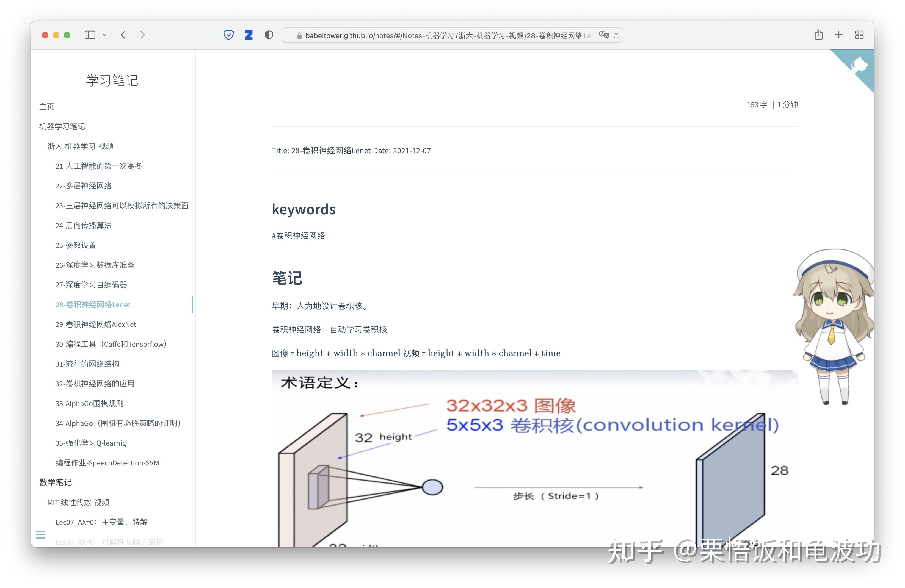Open note 29-卷积神经网络AlexNet

96,324
